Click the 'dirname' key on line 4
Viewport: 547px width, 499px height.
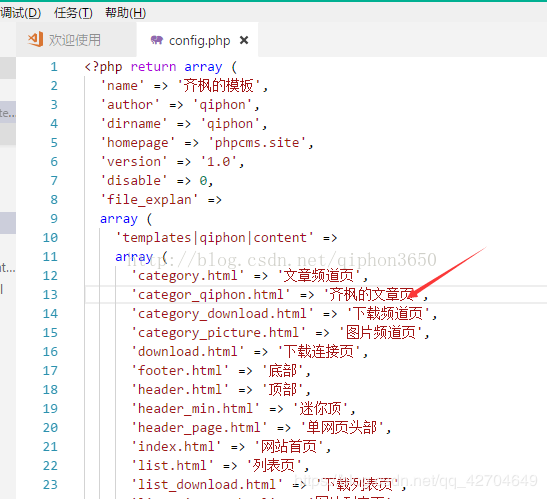[x=134, y=124]
